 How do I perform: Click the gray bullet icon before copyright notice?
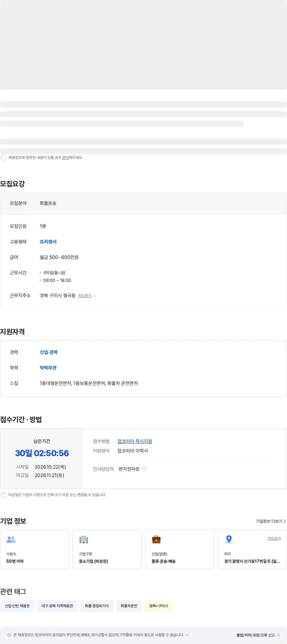[9, 635]
